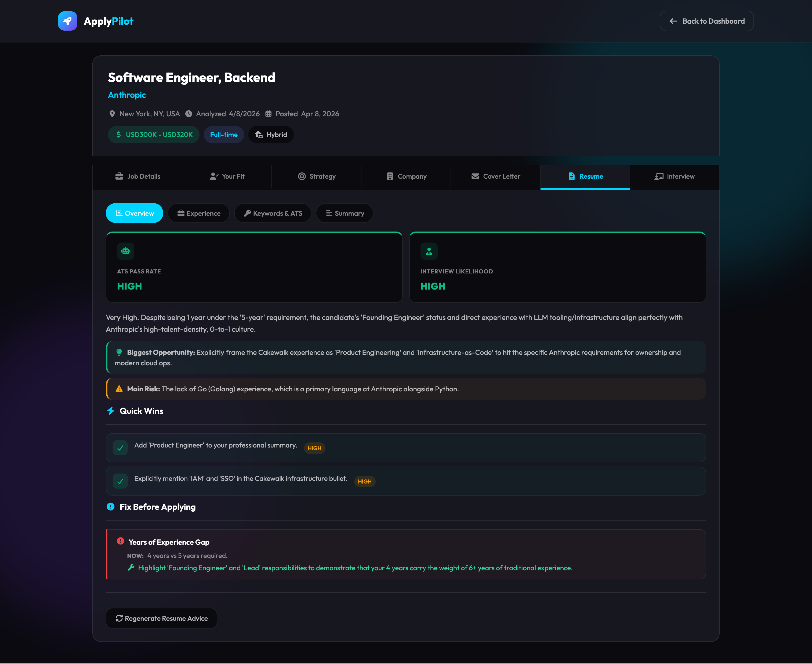Open the Interview tab
This screenshot has width=812, height=664.
674,176
